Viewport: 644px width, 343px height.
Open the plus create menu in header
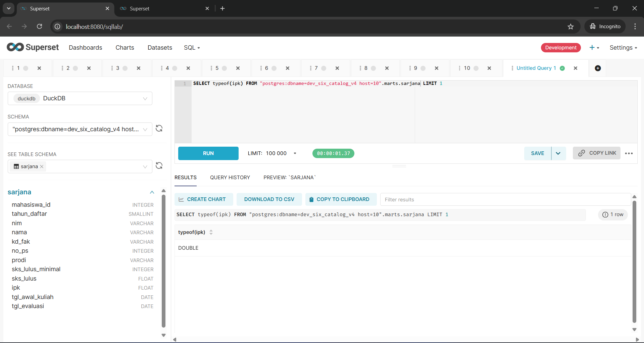click(x=594, y=48)
